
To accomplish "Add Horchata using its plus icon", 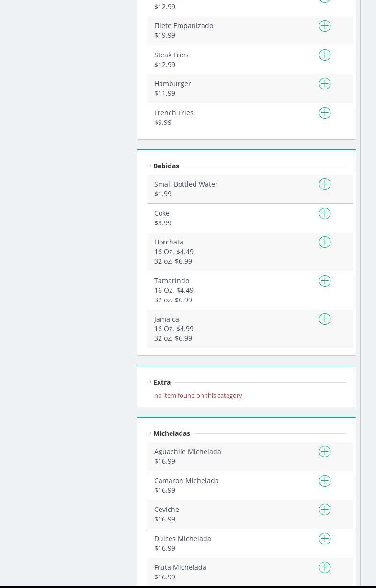I will tap(325, 242).
